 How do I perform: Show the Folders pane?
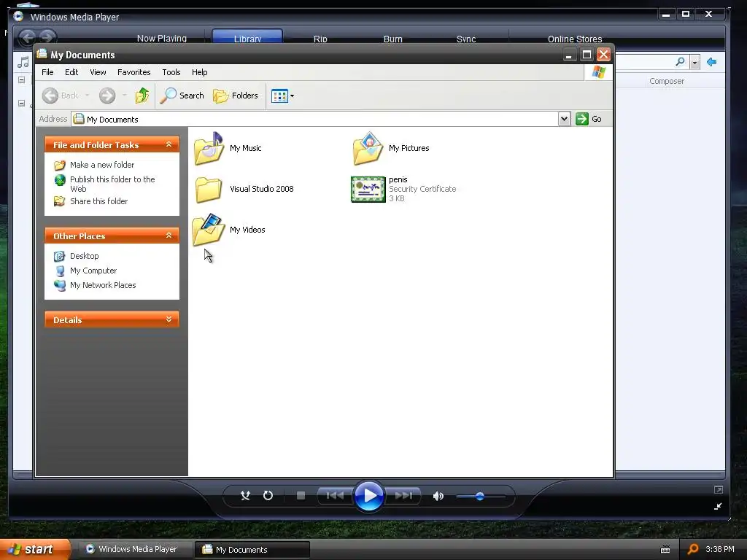click(x=236, y=96)
